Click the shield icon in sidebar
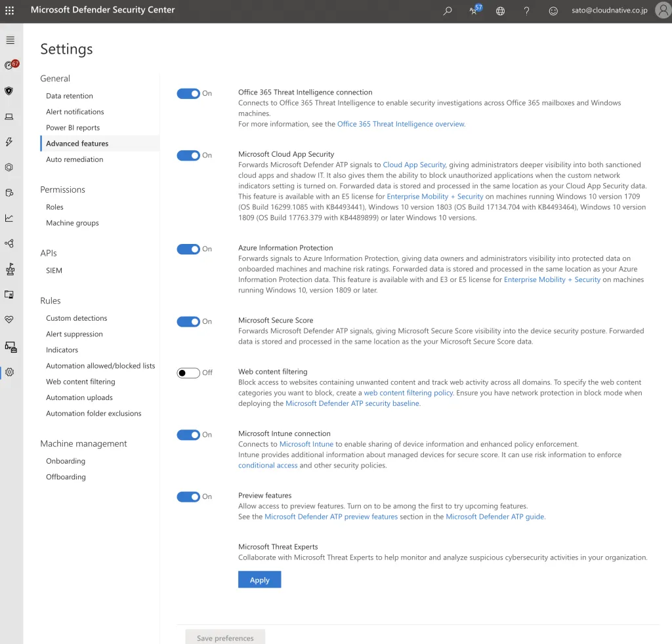The width and height of the screenshot is (672, 644). pos(9,91)
